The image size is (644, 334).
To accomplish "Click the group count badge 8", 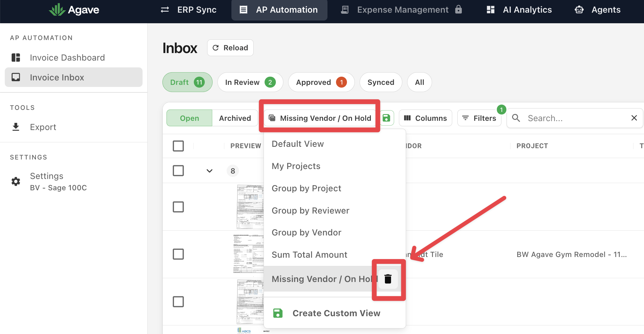I will click(x=233, y=171).
